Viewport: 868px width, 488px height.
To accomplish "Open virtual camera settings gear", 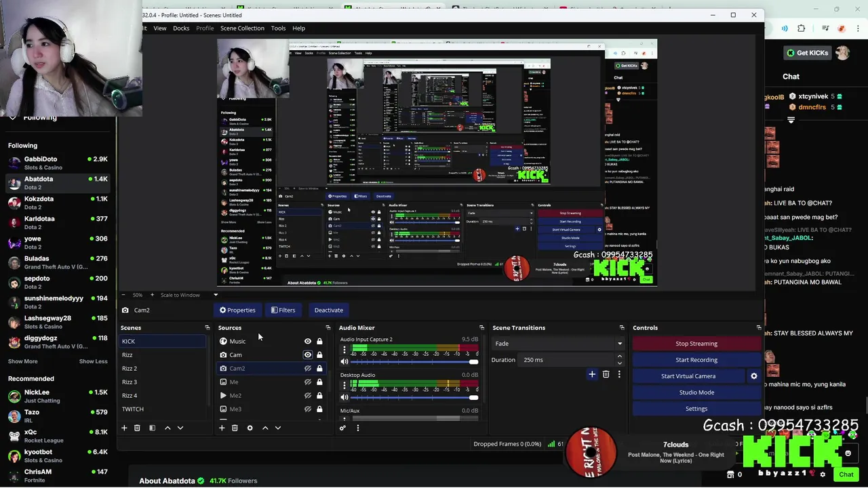I will coord(753,376).
